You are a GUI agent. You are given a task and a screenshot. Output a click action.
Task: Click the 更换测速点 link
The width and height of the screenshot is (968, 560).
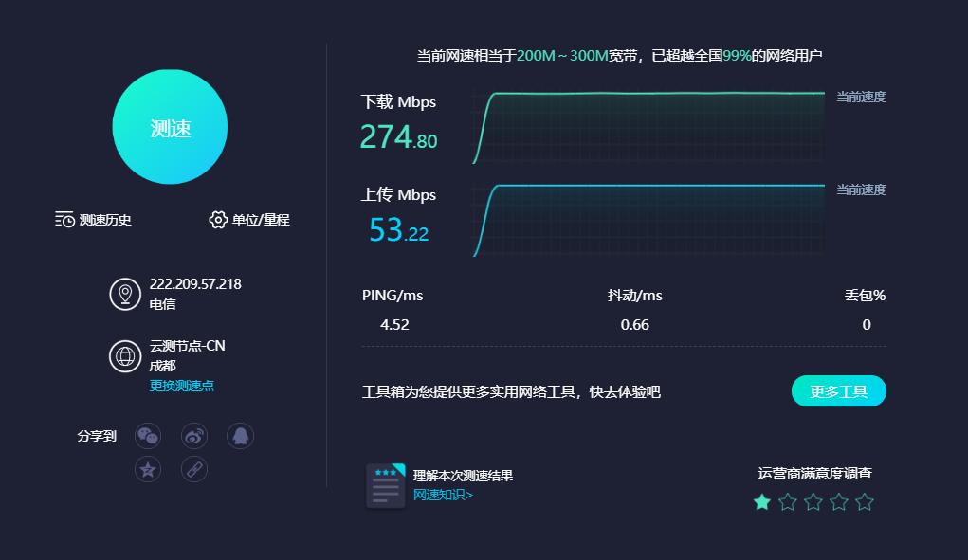pyautogui.click(x=183, y=386)
